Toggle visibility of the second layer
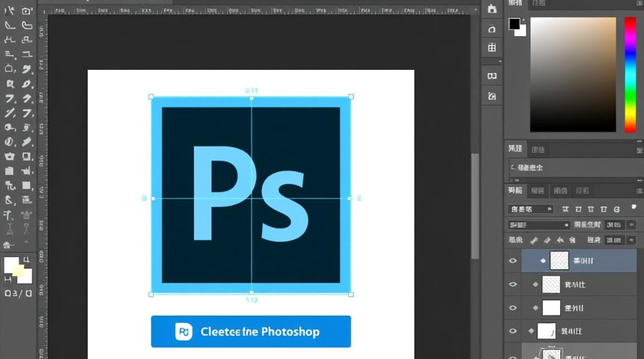 click(513, 284)
